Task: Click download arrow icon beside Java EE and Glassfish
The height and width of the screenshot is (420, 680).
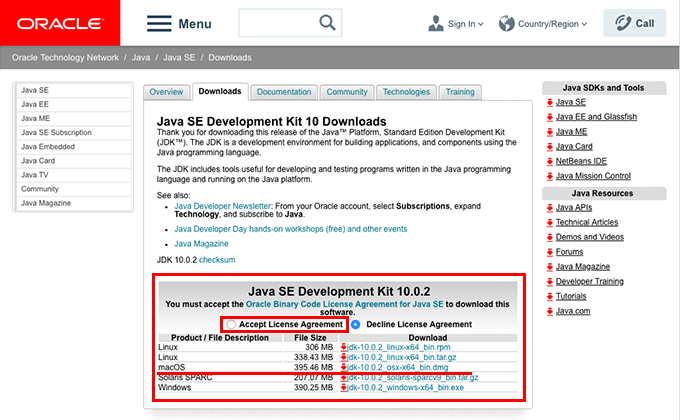Action: pos(550,117)
